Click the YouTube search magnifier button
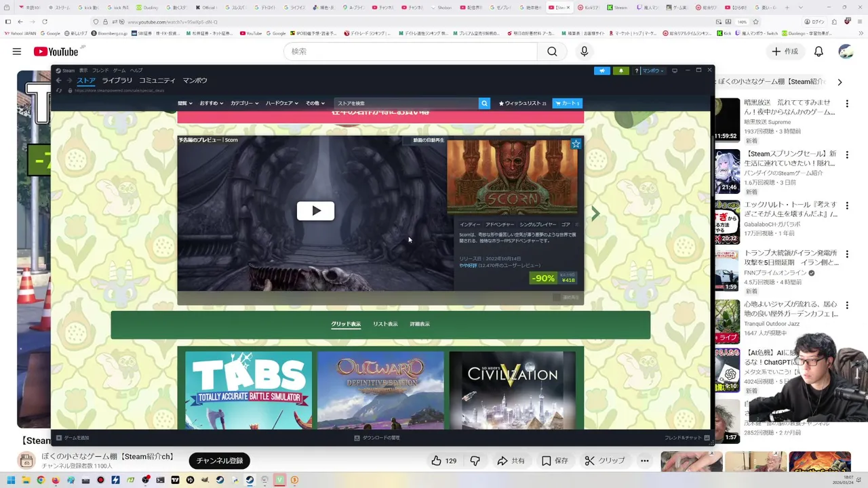Image resolution: width=868 pixels, height=488 pixels. tap(552, 52)
